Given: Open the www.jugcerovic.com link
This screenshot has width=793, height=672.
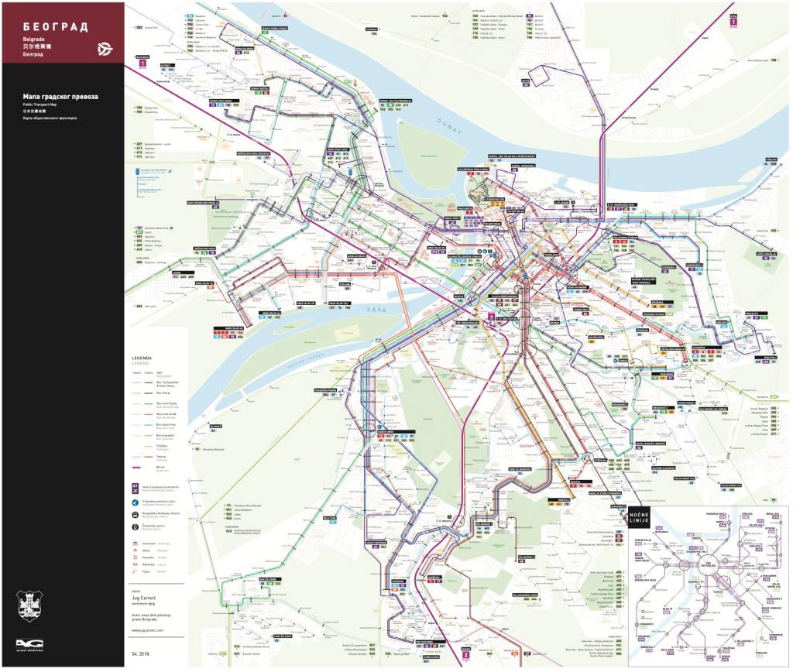Looking at the screenshot, I should [149, 629].
